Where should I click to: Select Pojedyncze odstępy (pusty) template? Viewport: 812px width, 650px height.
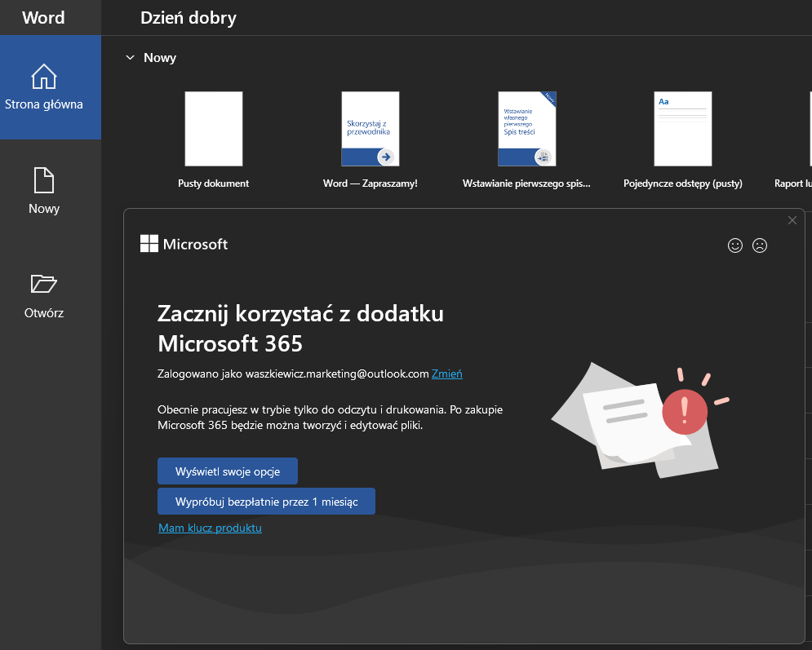click(x=683, y=129)
